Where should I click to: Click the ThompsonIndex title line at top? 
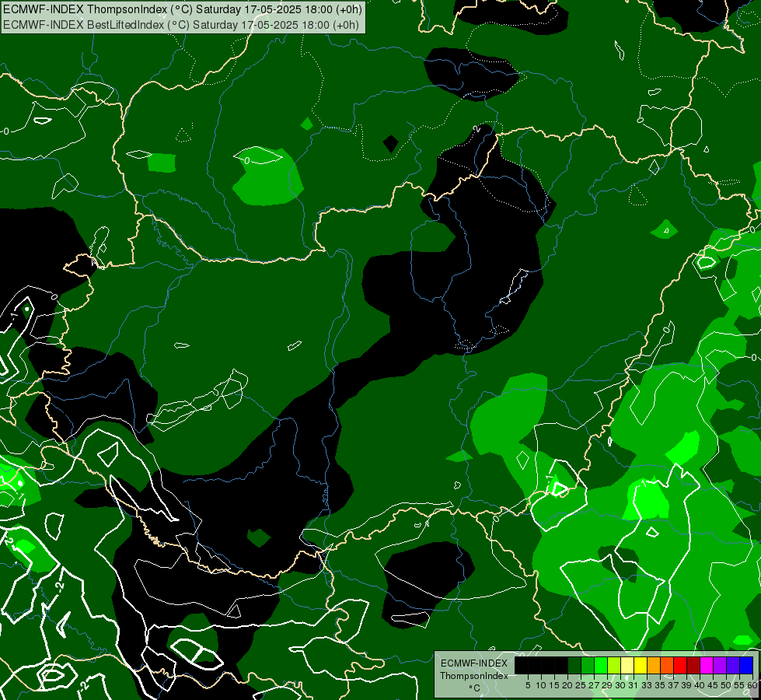tap(182, 9)
